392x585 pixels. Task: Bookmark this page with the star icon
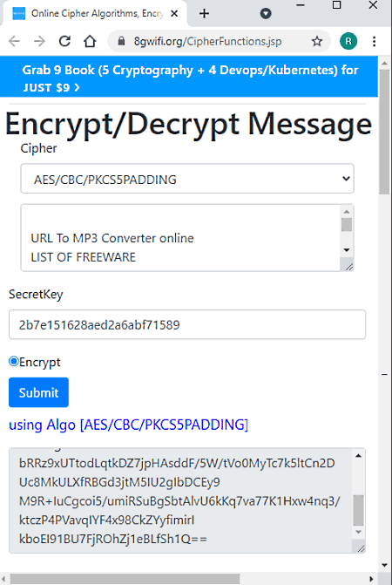click(317, 41)
